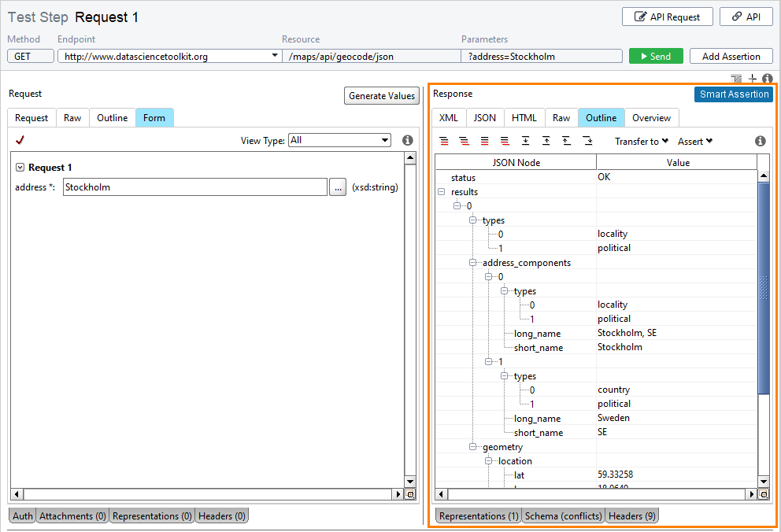Click the value 'Stockholm, SE'
The width and height of the screenshot is (781, 532).
[627, 333]
